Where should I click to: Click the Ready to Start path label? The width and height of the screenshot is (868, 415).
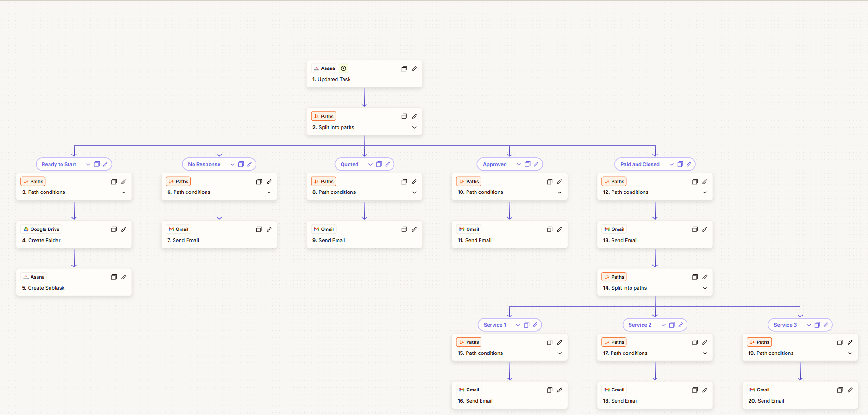(x=59, y=164)
